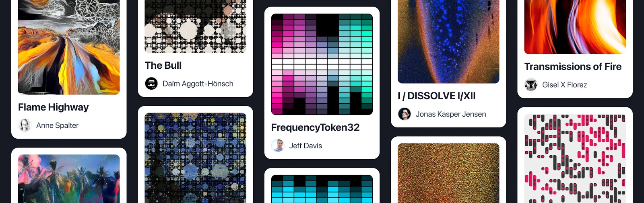Open the Transmissions of Fire artwork image
Screen dimensions: 644x203
click(575, 27)
